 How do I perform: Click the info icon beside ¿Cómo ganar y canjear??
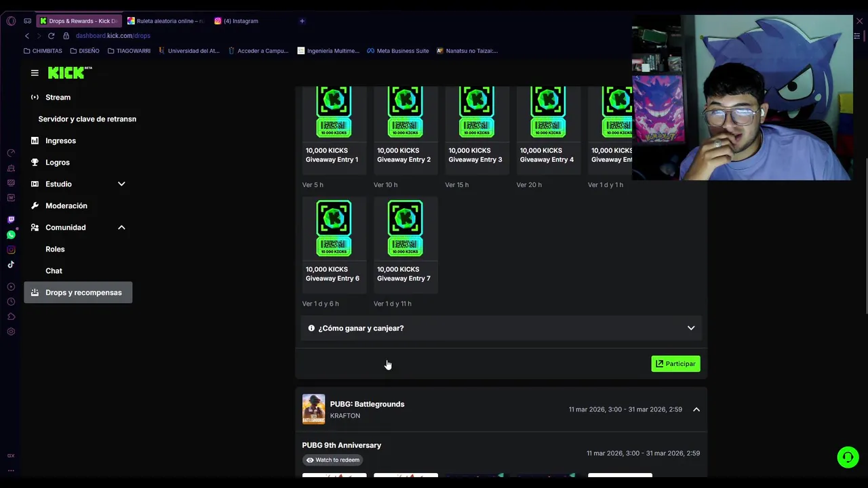(x=311, y=328)
